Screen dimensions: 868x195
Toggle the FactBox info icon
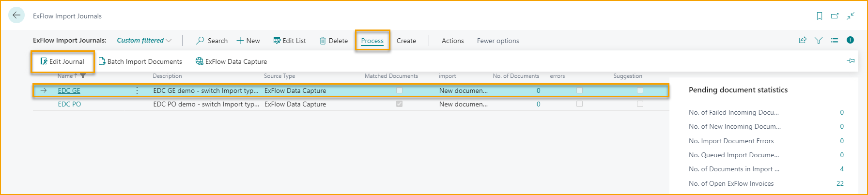point(850,40)
